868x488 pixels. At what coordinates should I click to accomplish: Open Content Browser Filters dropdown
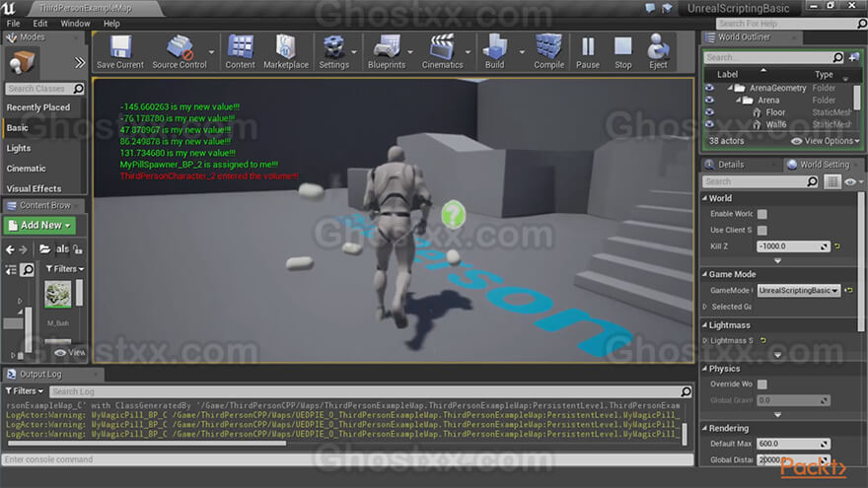(x=65, y=269)
